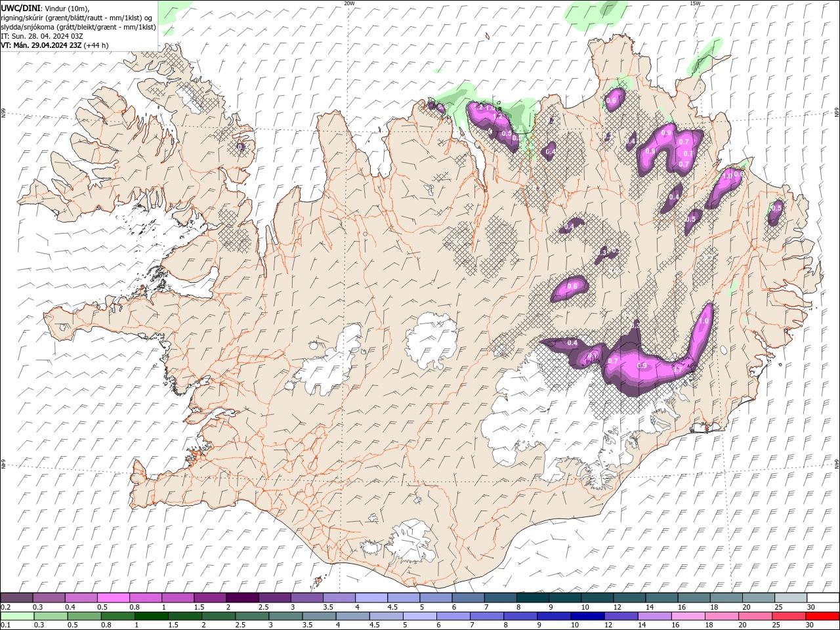The width and height of the screenshot is (840, 630).
Task: Click the bright red swatch above legend label 30
Action: click(x=822, y=616)
